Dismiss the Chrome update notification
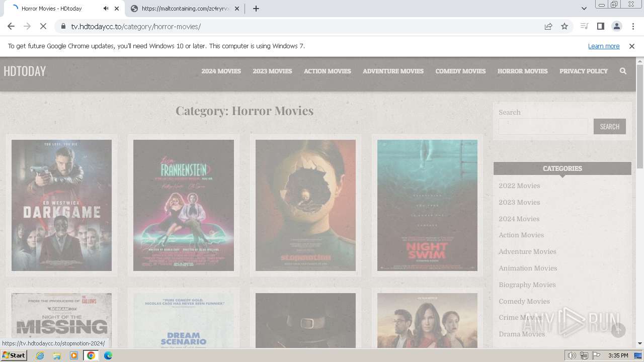This screenshot has width=644, height=362. [x=632, y=46]
